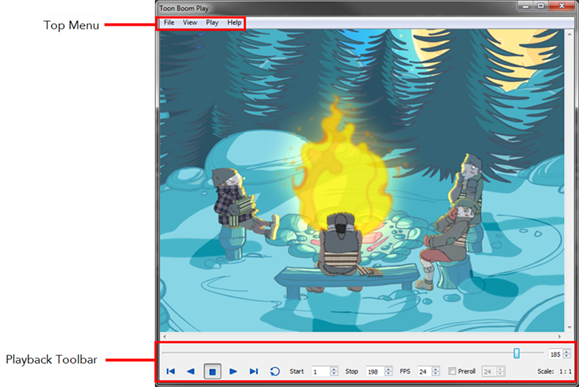This screenshot has width=579, height=387.
Task: Click the horizontal scrollbar right arrow
Action: [559, 336]
